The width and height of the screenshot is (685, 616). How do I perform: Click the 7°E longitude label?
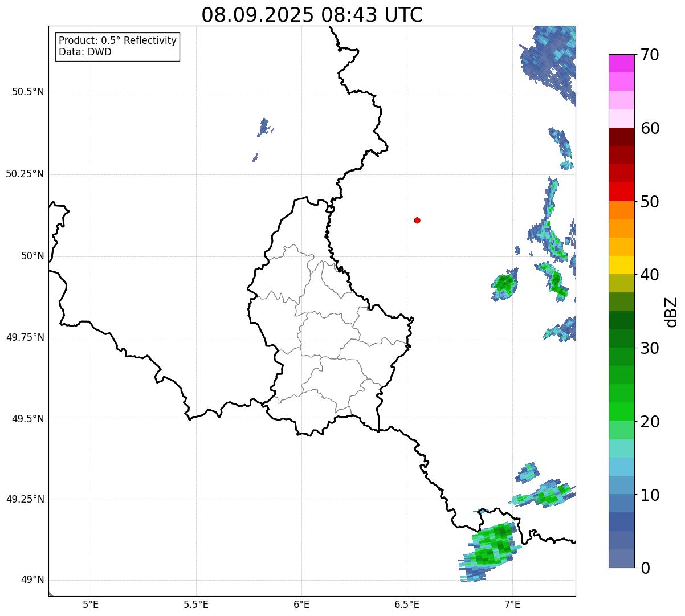[x=512, y=604]
